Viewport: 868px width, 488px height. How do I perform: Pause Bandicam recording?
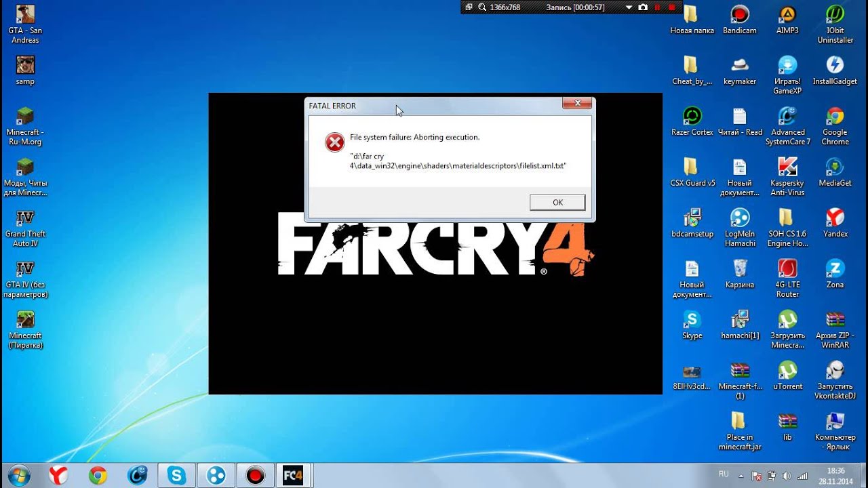point(656,7)
